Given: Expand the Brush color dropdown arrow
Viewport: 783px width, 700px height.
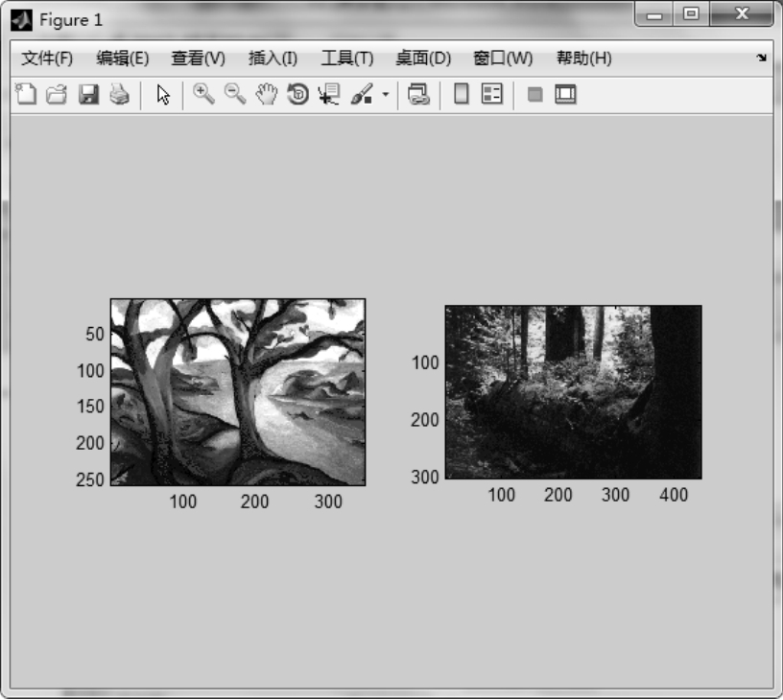Looking at the screenshot, I should coord(386,95).
